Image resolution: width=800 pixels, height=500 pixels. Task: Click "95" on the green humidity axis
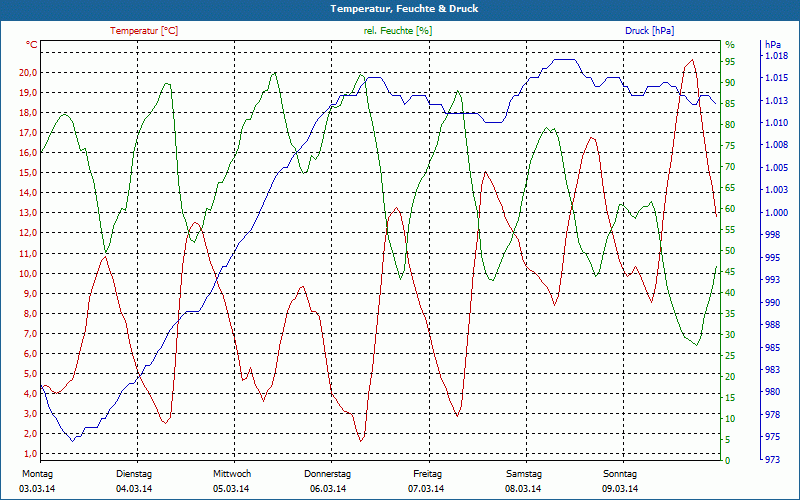(x=730, y=62)
